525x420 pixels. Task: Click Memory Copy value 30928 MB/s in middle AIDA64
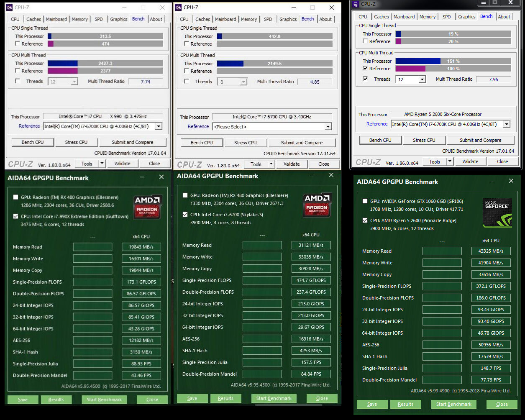tap(311, 269)
